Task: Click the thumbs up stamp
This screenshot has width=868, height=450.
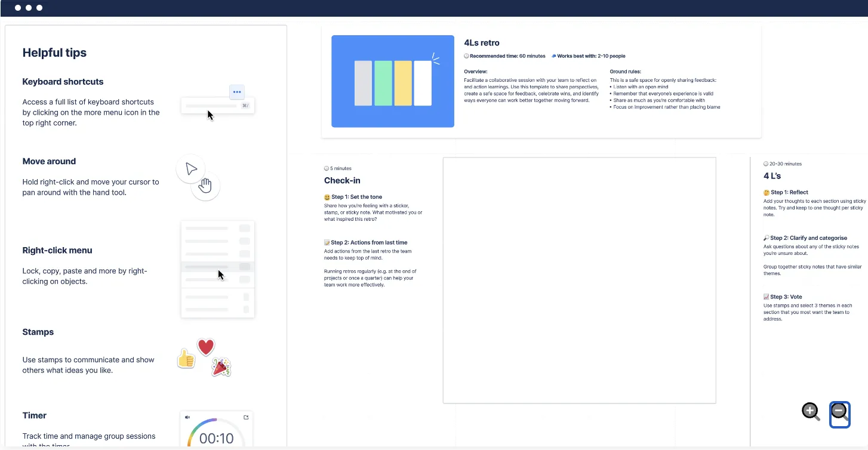Action: pyautogui.click(x=186, y=358)
